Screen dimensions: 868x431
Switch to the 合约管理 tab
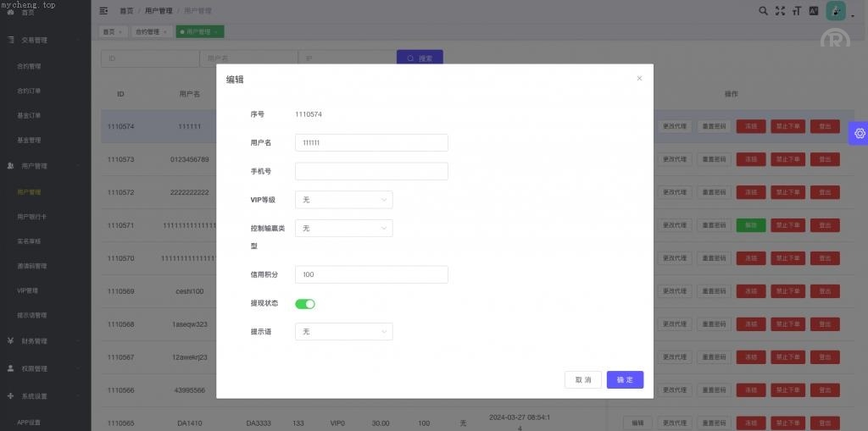click(x=149, y=32)
